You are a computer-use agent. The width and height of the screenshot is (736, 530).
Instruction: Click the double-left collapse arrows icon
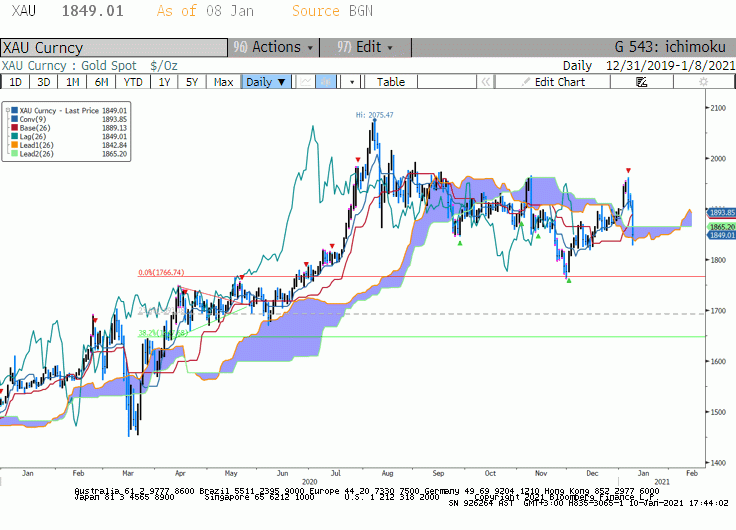click(x=485, y=82)
